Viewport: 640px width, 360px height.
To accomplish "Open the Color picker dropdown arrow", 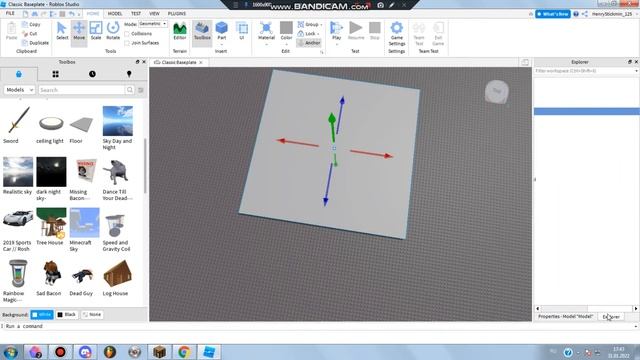I will coord(286,44).
